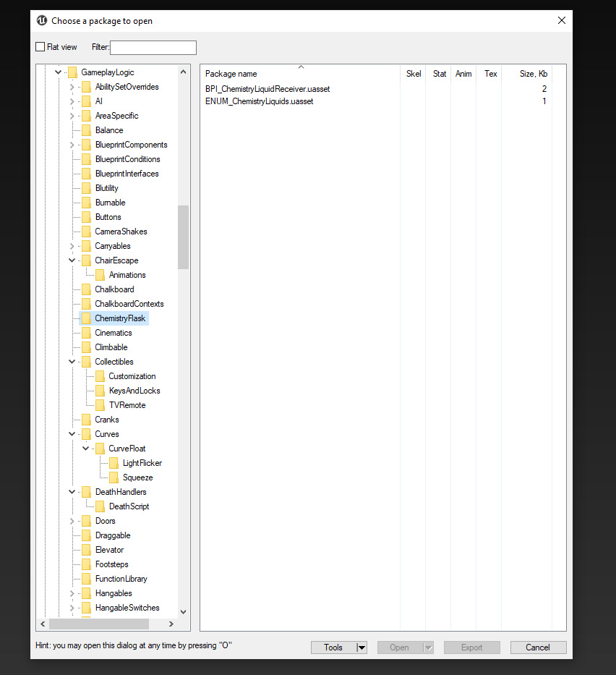Sort by Skel column header
Image resolution: width=616 pixels, height=675 pixels.
[413, 74]
